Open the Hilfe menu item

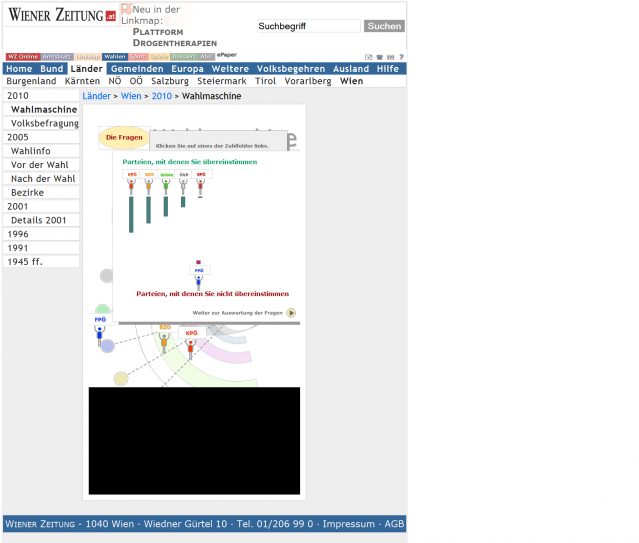[x=388, y=69]
